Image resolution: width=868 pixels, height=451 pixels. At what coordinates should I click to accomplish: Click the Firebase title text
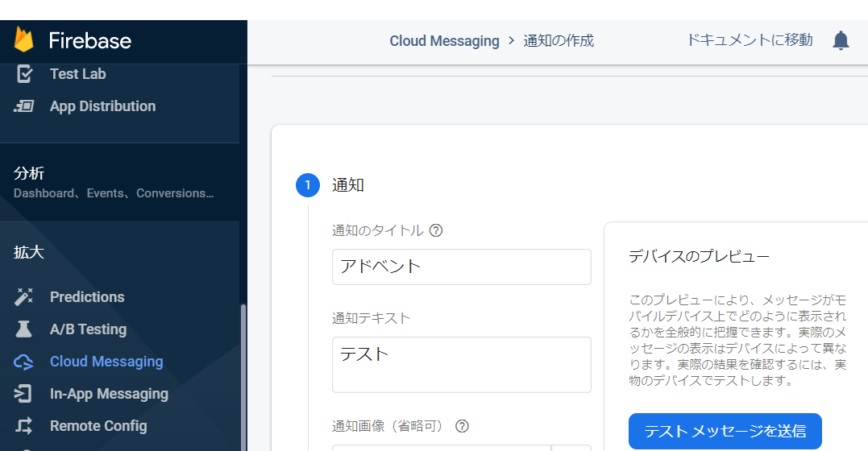[x=90, y=40]
